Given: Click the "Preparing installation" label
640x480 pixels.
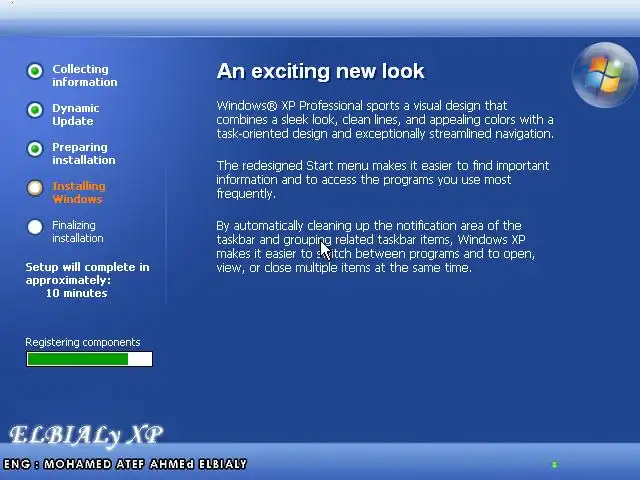Looking at the screenshot, I should 84,153.
